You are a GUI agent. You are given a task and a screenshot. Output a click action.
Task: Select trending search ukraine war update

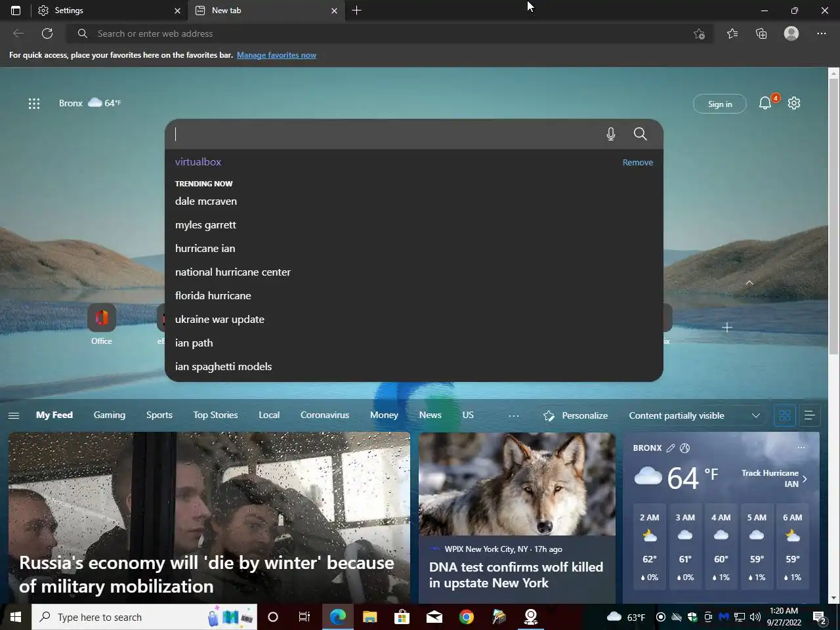[x=220, y=319]
